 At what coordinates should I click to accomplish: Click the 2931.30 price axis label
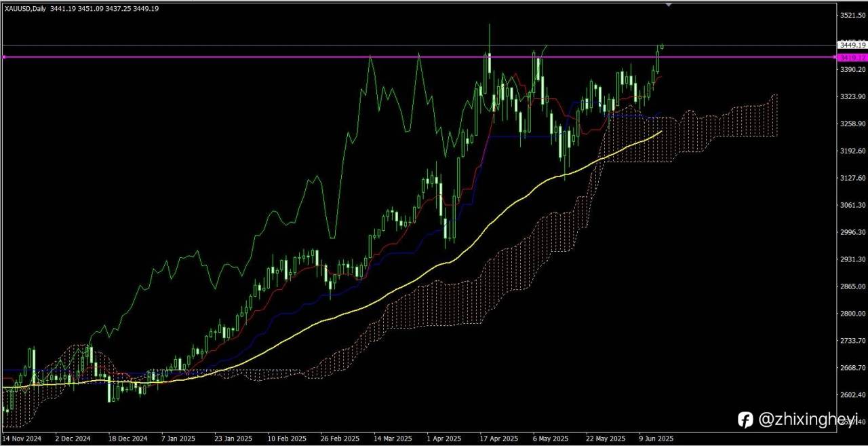click(x=852, y=259)
